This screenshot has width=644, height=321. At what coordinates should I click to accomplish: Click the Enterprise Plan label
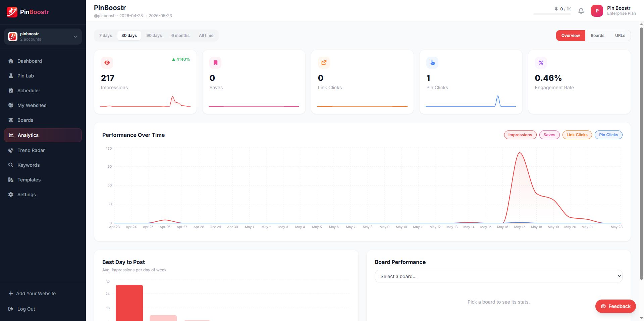tap(621, 13)
